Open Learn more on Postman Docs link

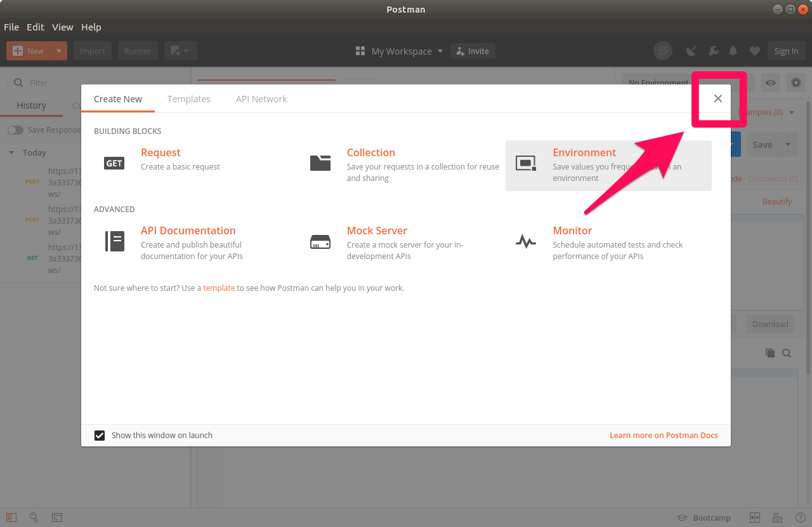point(664,436)
